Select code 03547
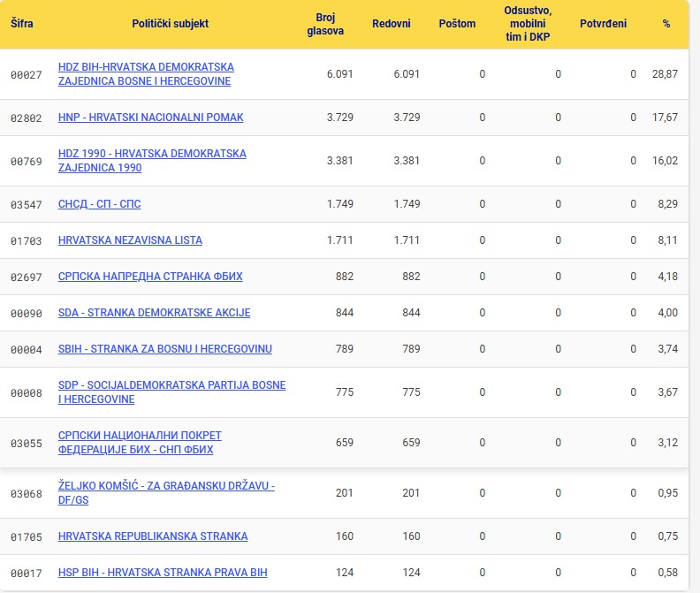 coord(27,204)
